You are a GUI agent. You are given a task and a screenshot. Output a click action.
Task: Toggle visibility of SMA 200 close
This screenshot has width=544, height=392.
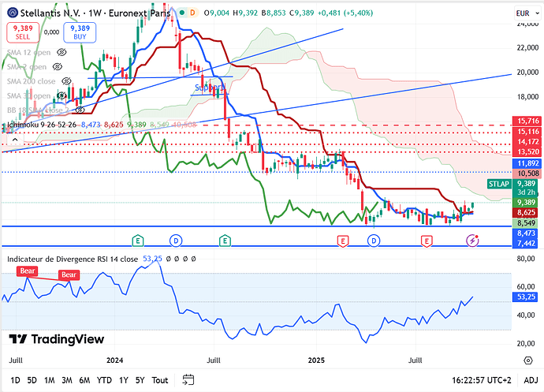[x=67, y=82]
